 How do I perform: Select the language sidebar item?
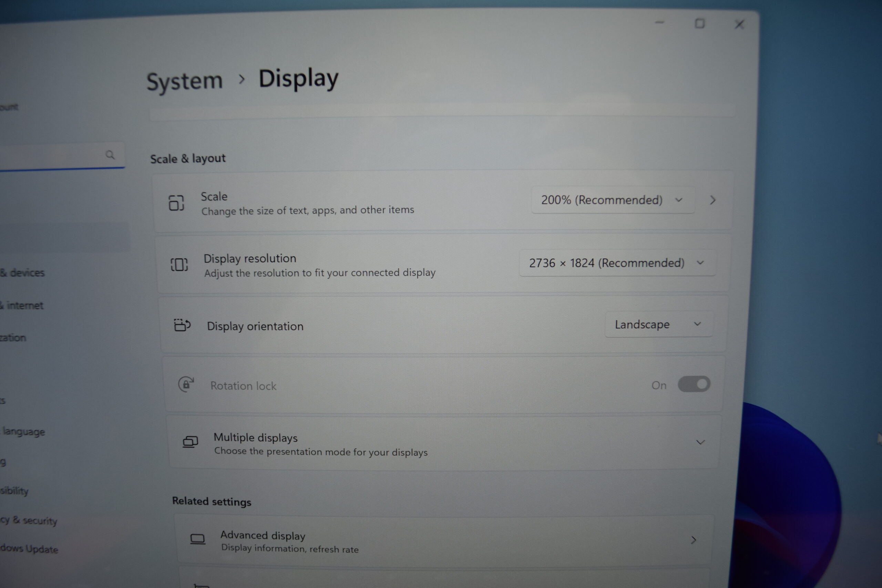tap(23, 432)
